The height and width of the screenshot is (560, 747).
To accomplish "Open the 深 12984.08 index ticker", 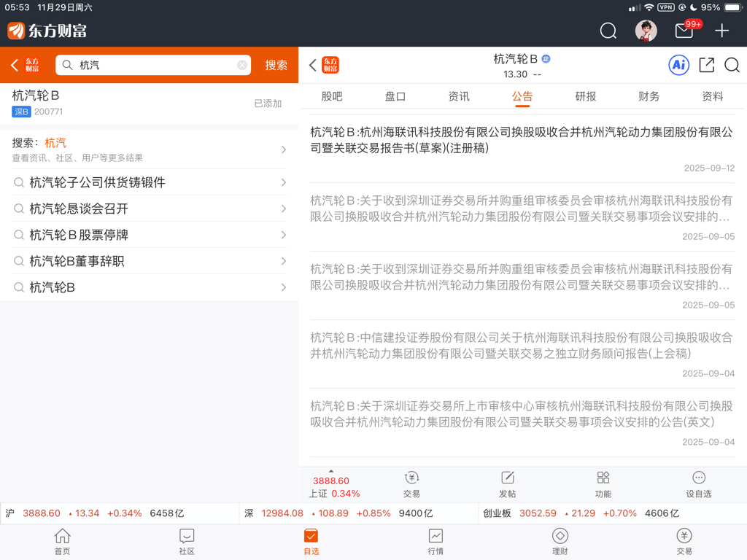I will [358, 513].
